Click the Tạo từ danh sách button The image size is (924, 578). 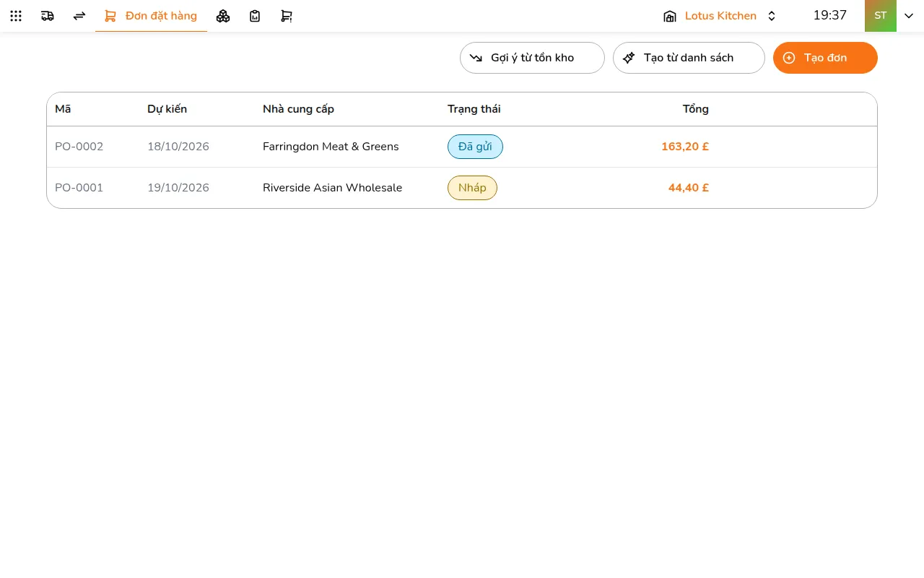click(x=689, y=58)
